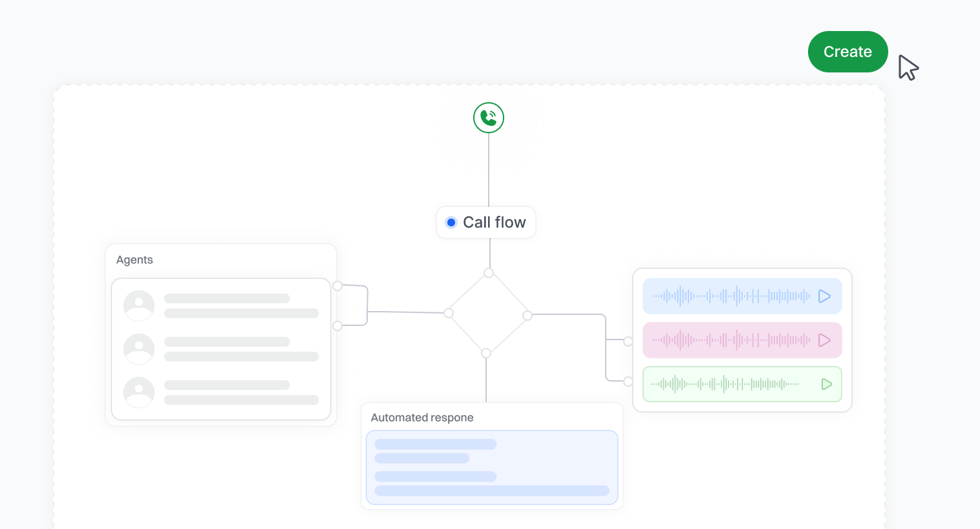Click the top connector of the diamond node
980x529 pixels.
point(489,273)
